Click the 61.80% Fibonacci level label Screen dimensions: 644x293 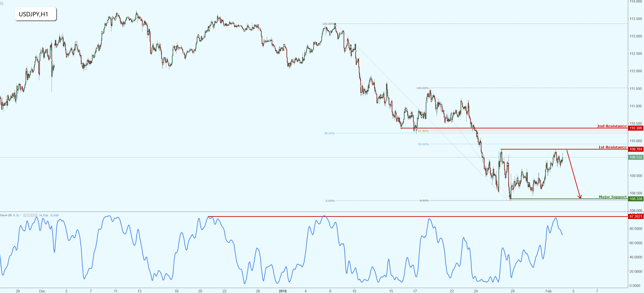423,131
